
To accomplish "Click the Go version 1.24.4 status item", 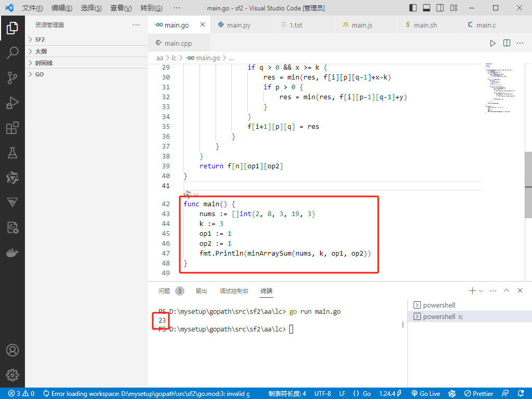I will tap(390, 394).
